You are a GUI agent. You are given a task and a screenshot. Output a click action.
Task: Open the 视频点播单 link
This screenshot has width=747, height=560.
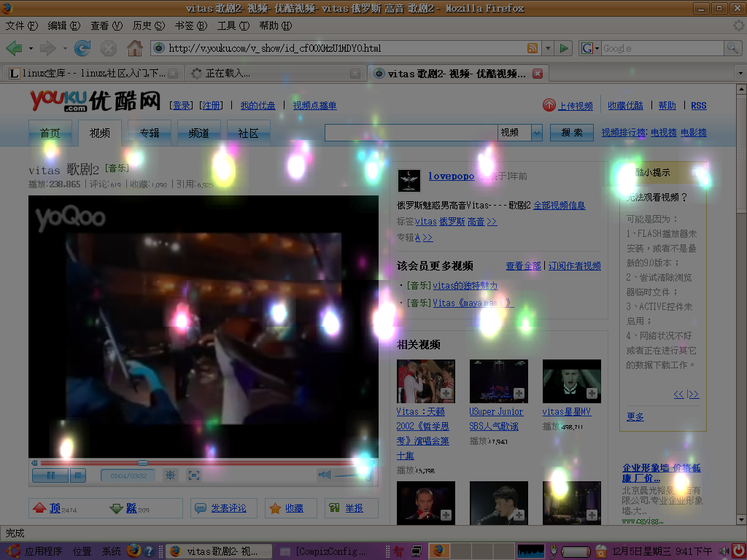pyautogui.click(x=314, y=106)
